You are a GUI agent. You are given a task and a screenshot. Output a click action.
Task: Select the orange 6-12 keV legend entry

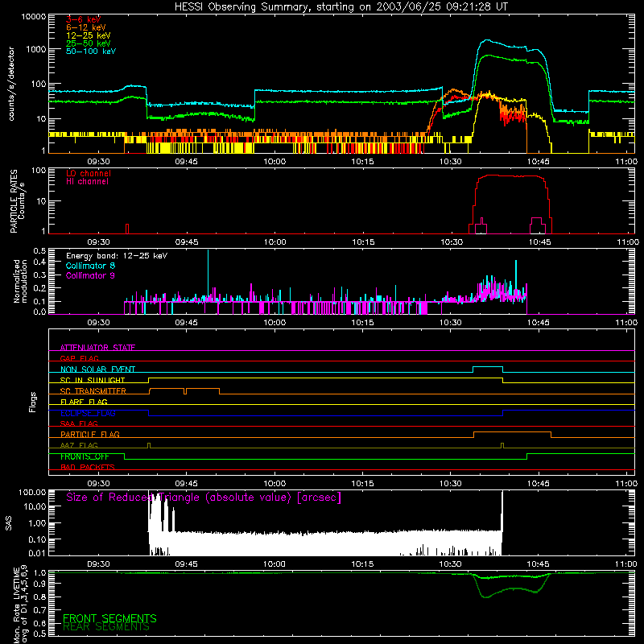coord(86,27)
